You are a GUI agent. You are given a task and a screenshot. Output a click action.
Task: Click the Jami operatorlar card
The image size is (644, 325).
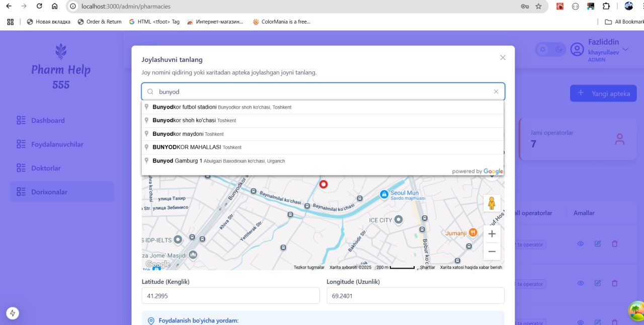(578, 139)
